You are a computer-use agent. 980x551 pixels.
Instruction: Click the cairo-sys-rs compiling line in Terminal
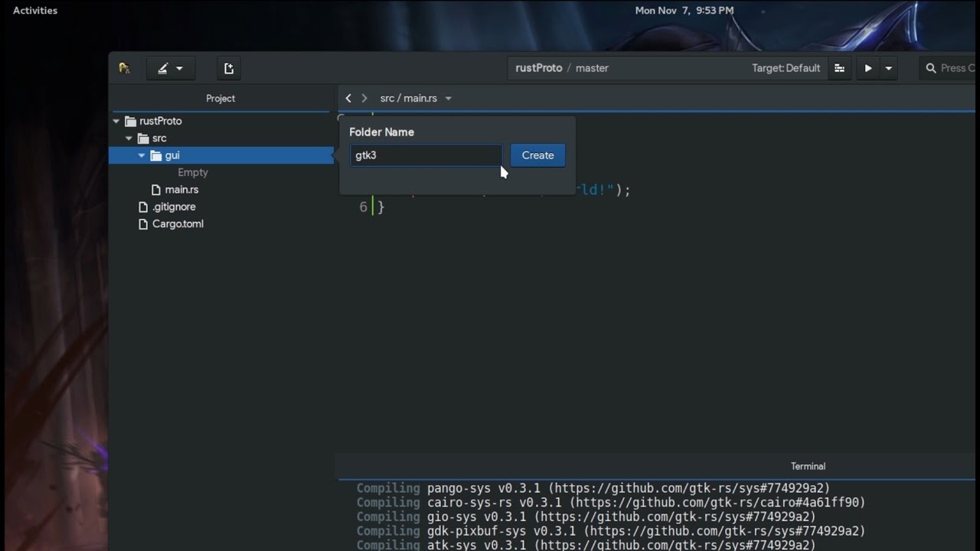(x=611, y=503)
